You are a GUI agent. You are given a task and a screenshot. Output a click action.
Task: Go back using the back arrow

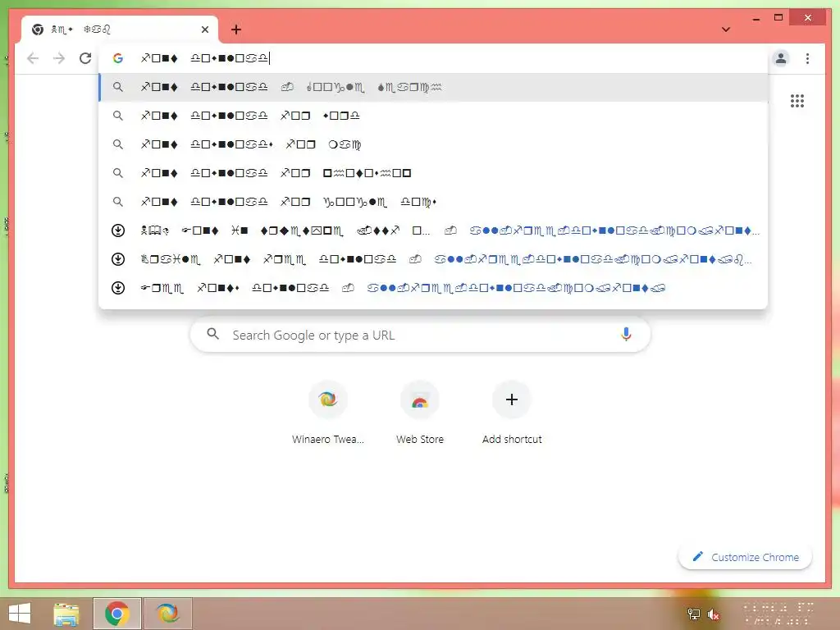coord(33,58)
